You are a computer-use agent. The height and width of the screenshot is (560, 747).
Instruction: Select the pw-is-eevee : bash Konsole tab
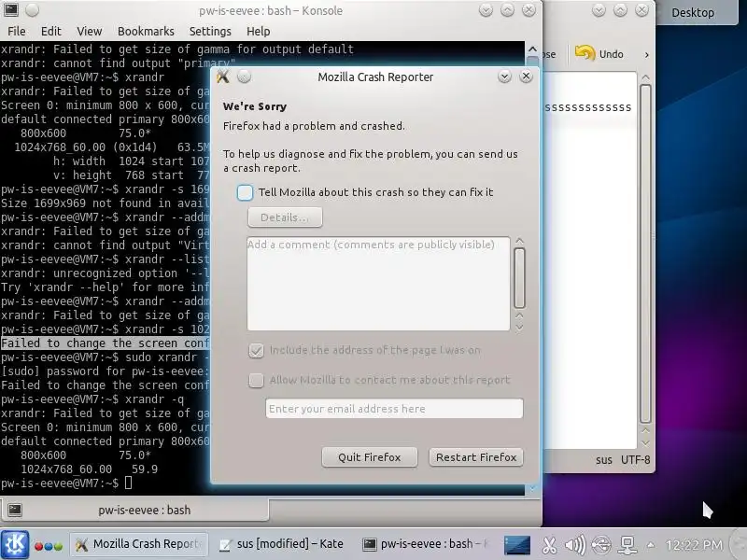134,510
